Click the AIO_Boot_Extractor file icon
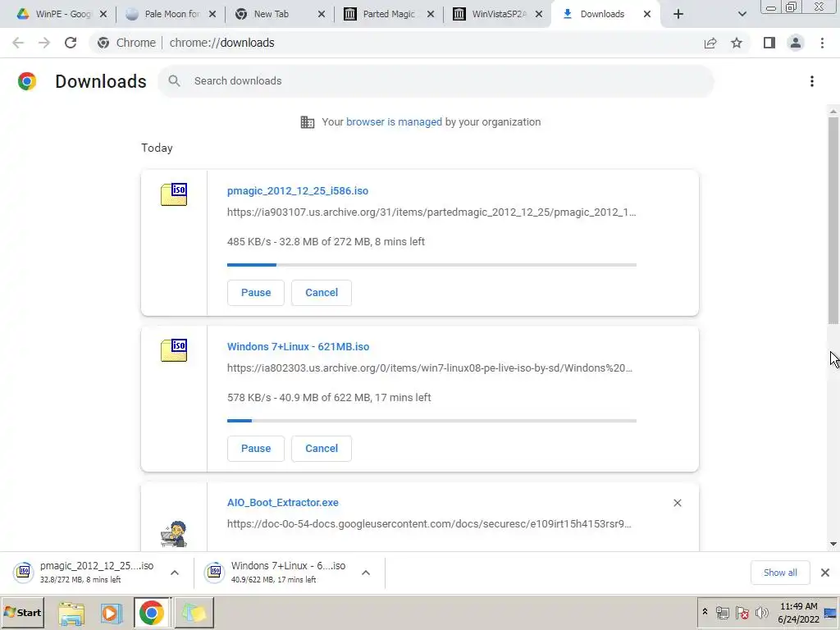This screenshot has width=840, height=630. [x=174, y=533]
